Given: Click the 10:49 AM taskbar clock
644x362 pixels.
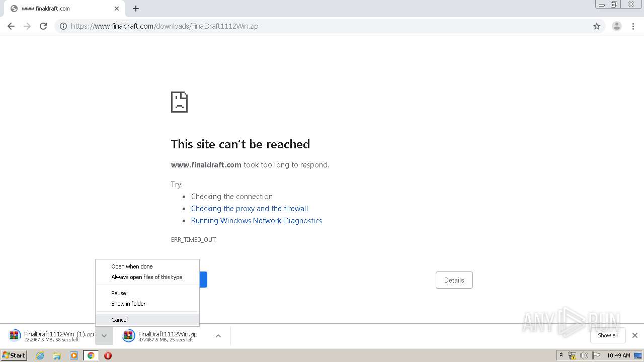Looking at the screenshot, I should 618,355.
